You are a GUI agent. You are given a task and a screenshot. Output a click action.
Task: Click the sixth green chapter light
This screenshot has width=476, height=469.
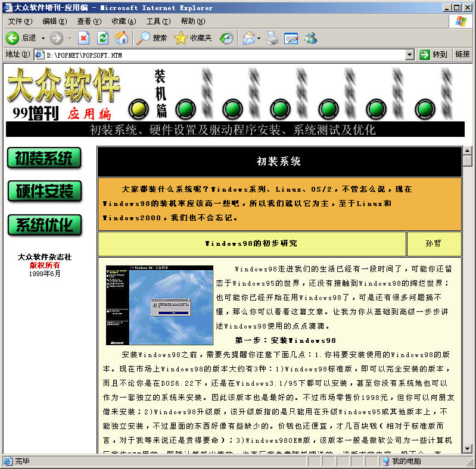425,109
